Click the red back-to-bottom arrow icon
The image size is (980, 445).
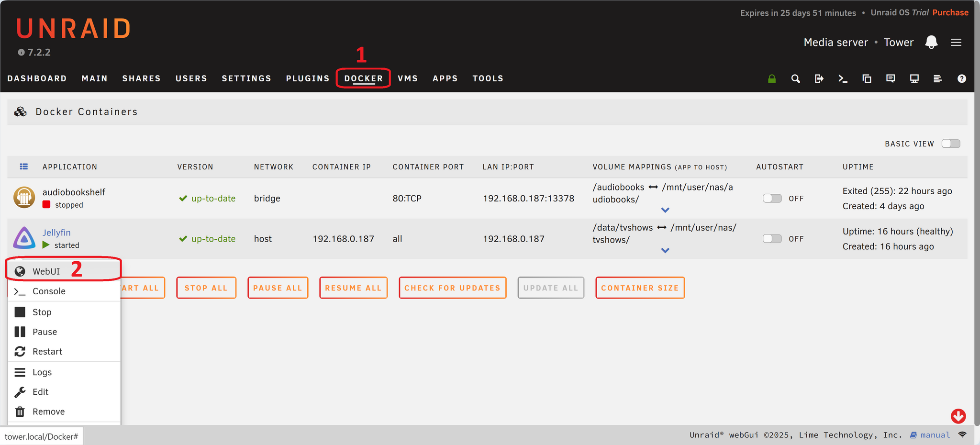958,416
